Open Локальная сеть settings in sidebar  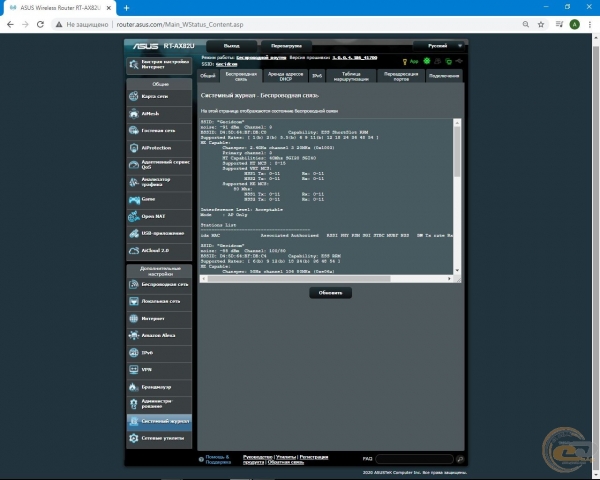(159, 301)
